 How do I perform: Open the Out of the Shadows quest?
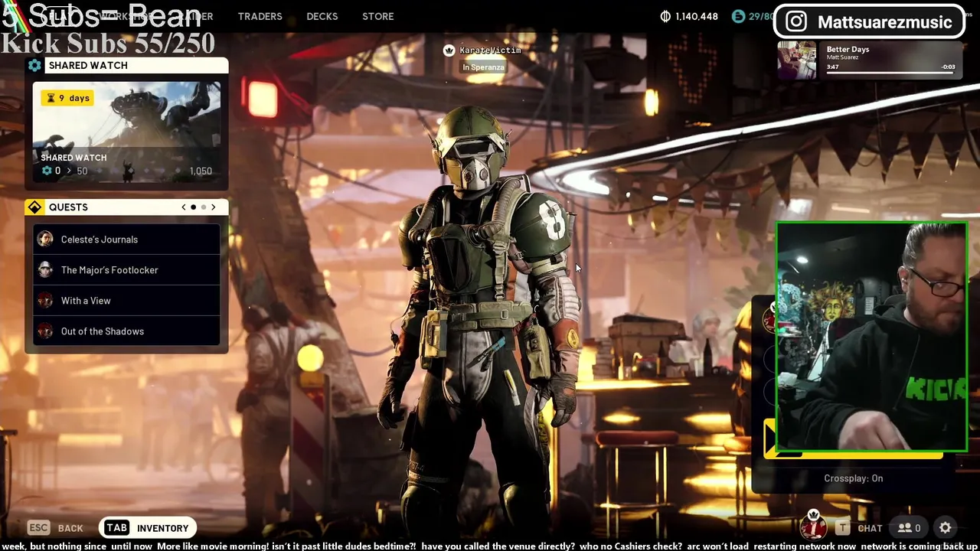click(x=126, y=331)
